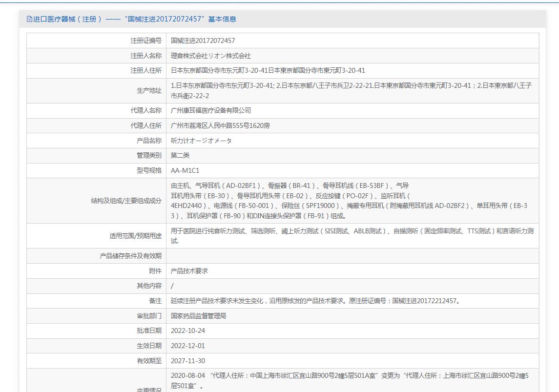Click the model specification AA-M1C1
This screenshot has width=559, height=392.
185,171
